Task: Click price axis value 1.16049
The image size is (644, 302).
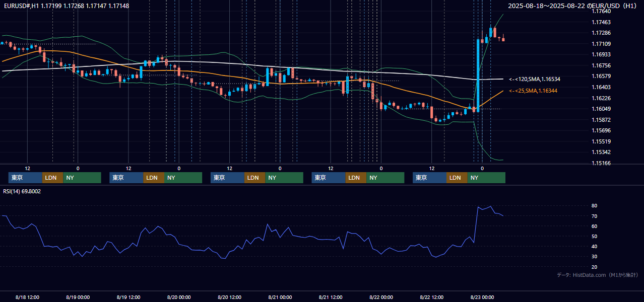Action: (601, 109)
